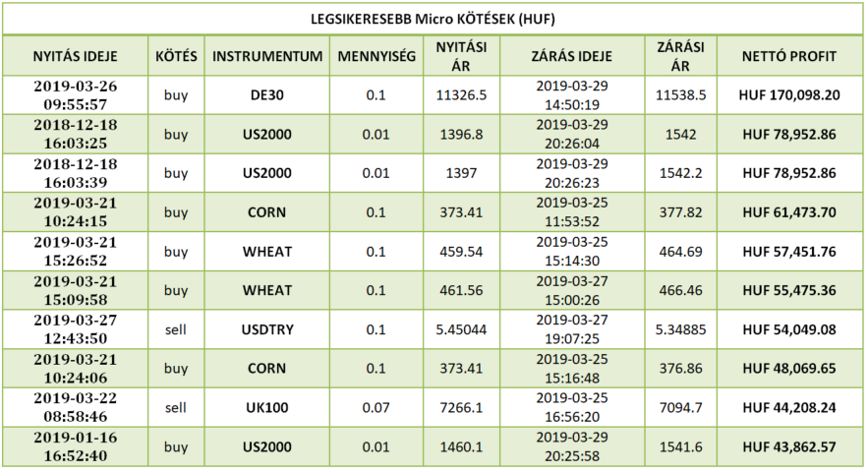
Task: Select the DE30 instrument cell
Action: pos(266,95)
